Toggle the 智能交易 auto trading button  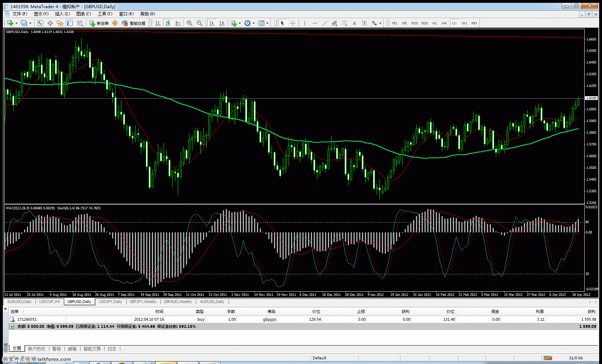pyautogui.click(x=133, y=23)
